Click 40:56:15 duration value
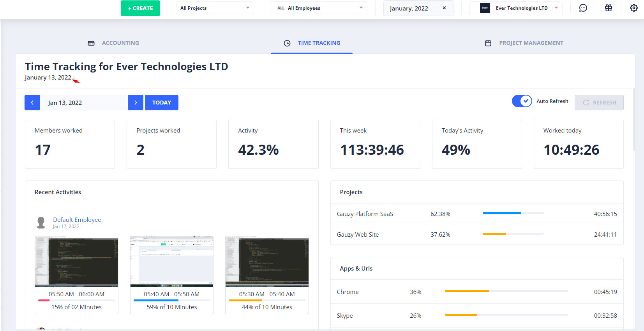Screen dimensions: 644x331 click(605, 214)
